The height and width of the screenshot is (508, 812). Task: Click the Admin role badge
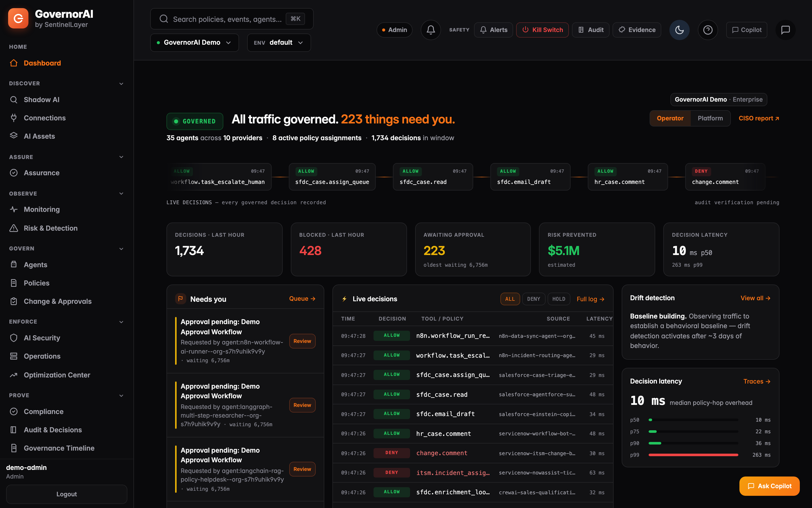pyautogui.click(x=394, y=30)
